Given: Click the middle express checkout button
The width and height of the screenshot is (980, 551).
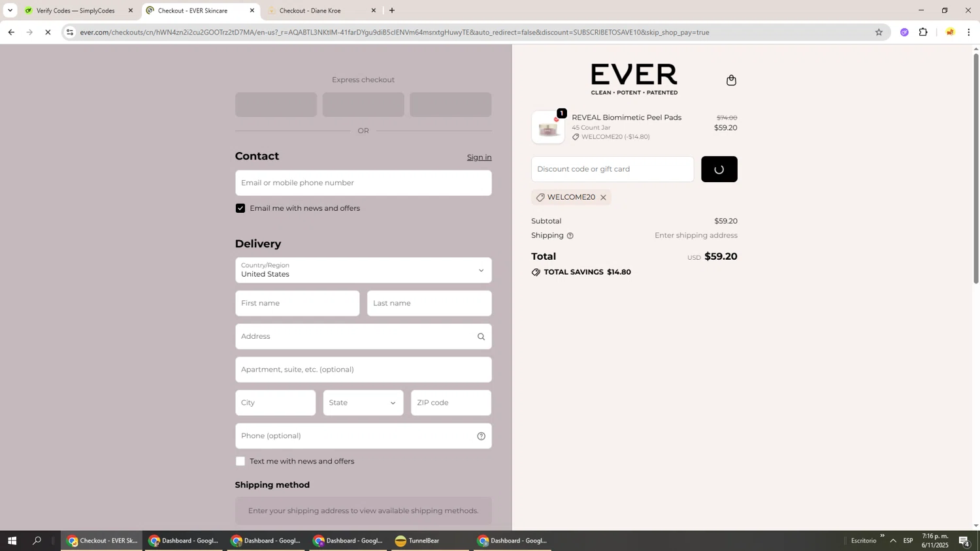Looking at the screenshot, I should point(363,104).
